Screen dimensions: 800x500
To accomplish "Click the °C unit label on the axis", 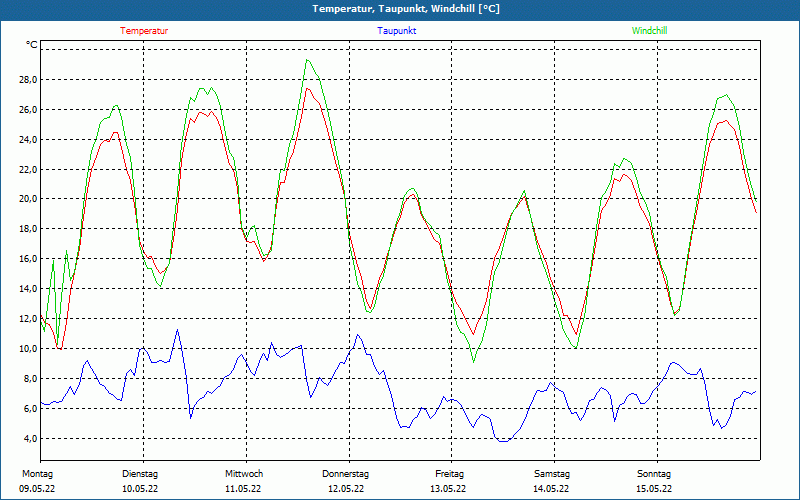I will (32, 45).
